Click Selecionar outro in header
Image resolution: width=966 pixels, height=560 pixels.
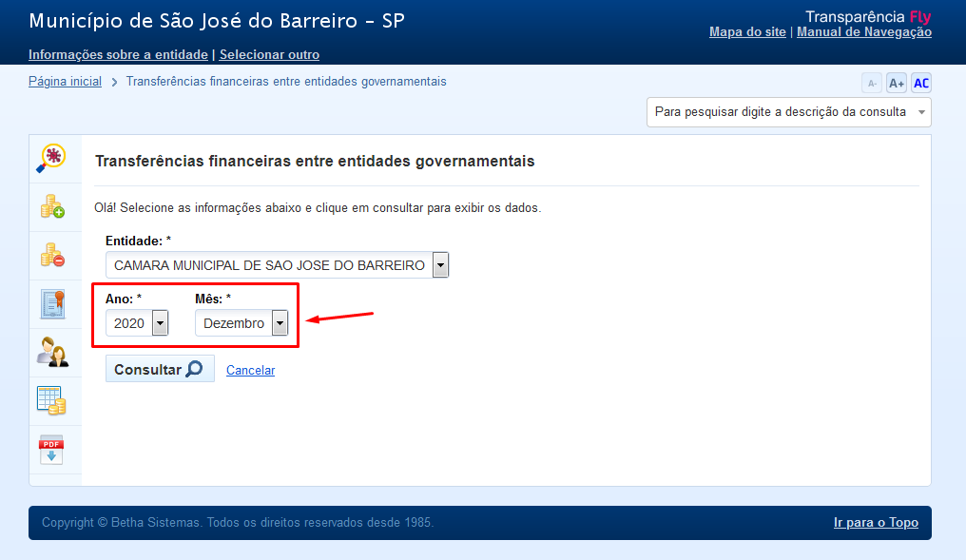pyautogui.click(x=269, y=54)
